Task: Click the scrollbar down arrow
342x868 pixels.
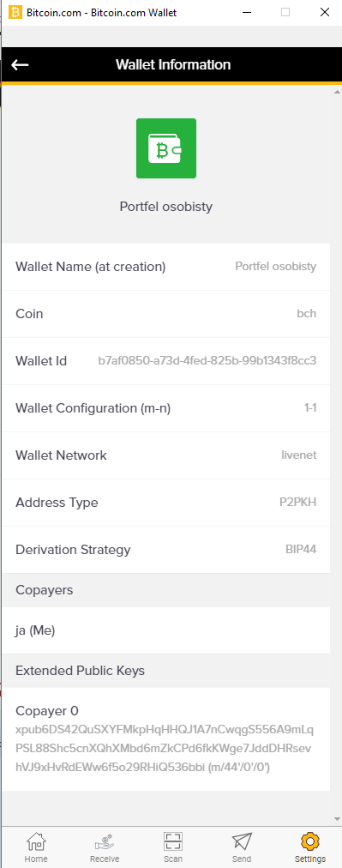Action: click(x=337, y=819)
